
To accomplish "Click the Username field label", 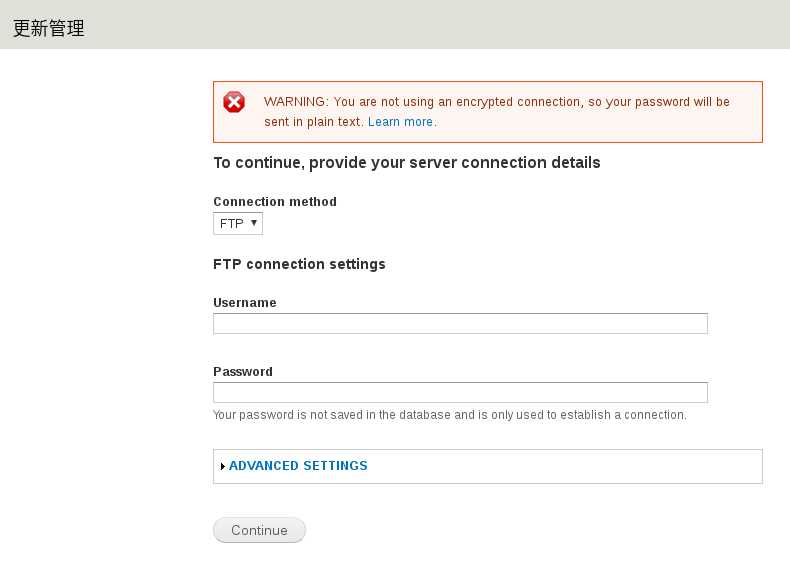I will (245, 302).
